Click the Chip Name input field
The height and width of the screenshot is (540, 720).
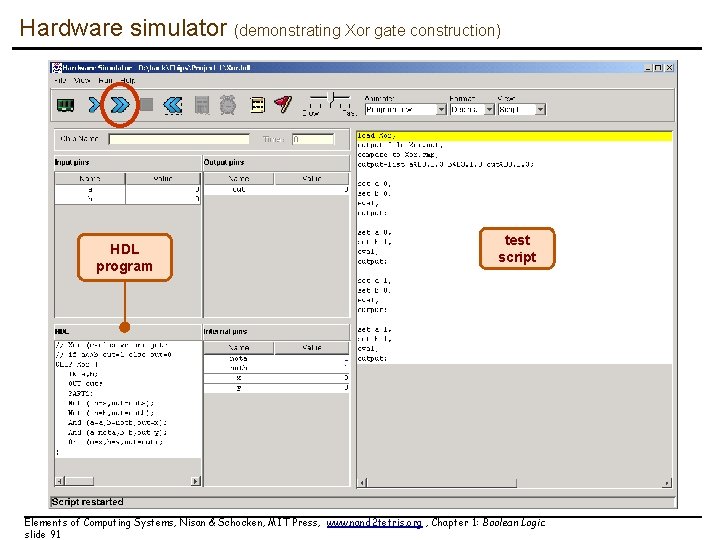click(179, 139)
